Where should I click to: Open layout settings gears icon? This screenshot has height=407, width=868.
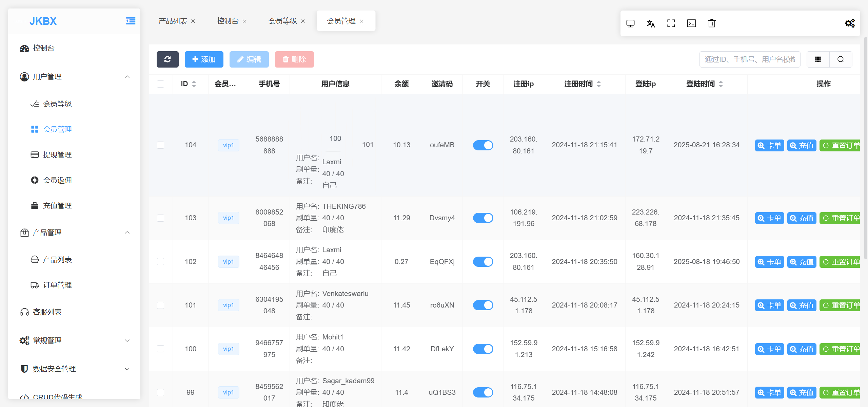coord(850,23)
